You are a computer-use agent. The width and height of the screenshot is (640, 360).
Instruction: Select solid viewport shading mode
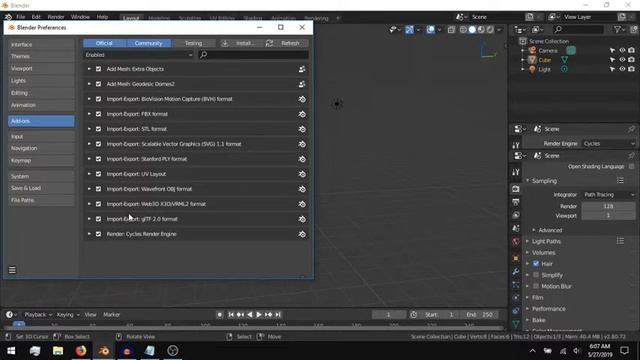click(472, 29)
